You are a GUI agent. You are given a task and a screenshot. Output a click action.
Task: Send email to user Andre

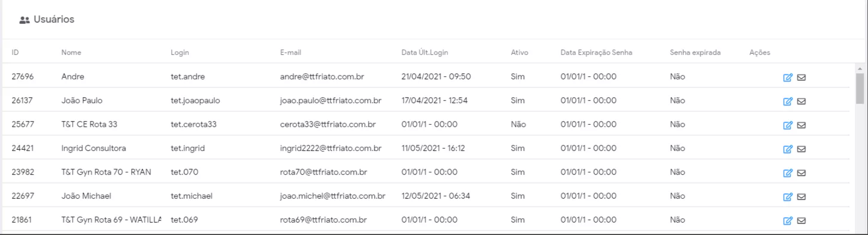[801, 78]
